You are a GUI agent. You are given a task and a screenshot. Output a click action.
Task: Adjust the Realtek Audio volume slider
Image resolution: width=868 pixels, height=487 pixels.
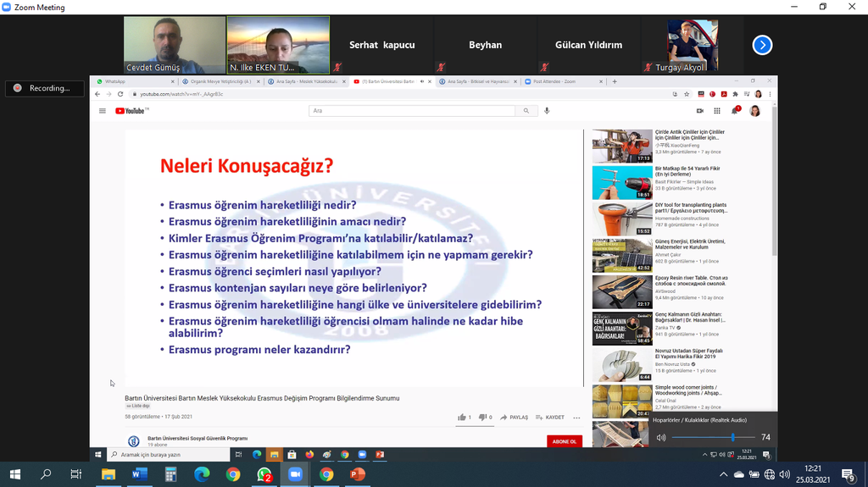point(713,437)
